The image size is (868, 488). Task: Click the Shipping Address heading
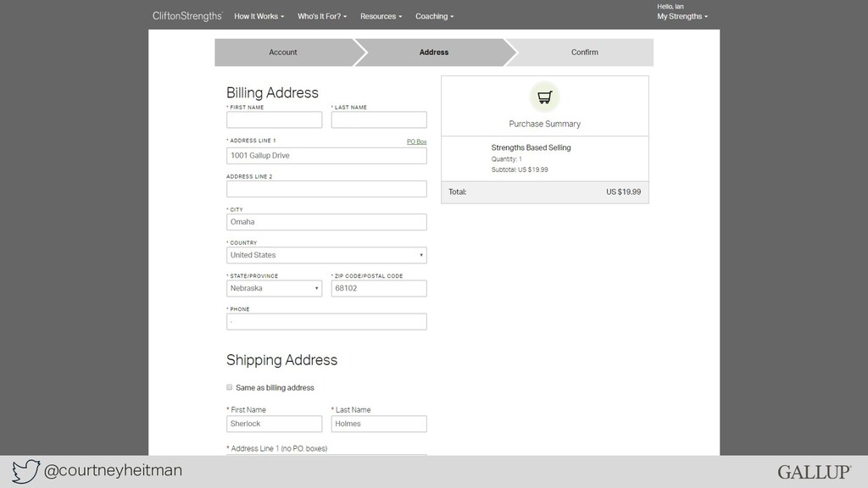(x=281, y=359)
